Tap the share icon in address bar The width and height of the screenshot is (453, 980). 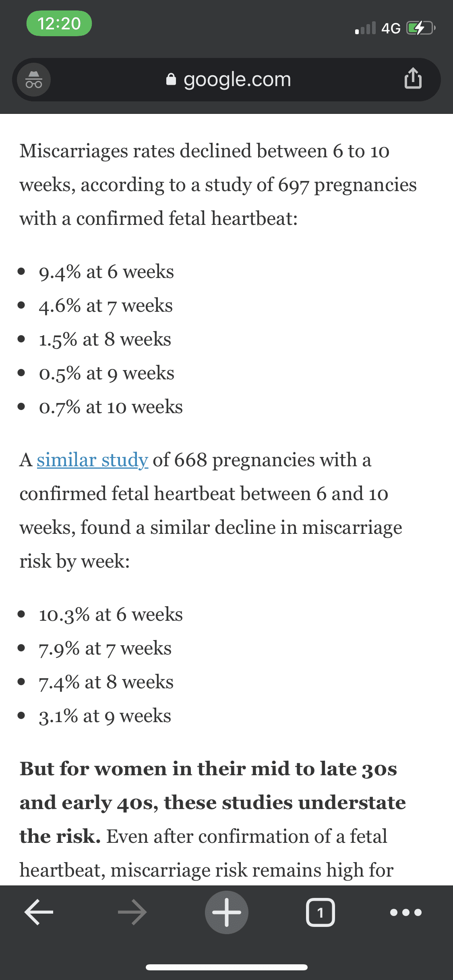click(x=413, y=78)
